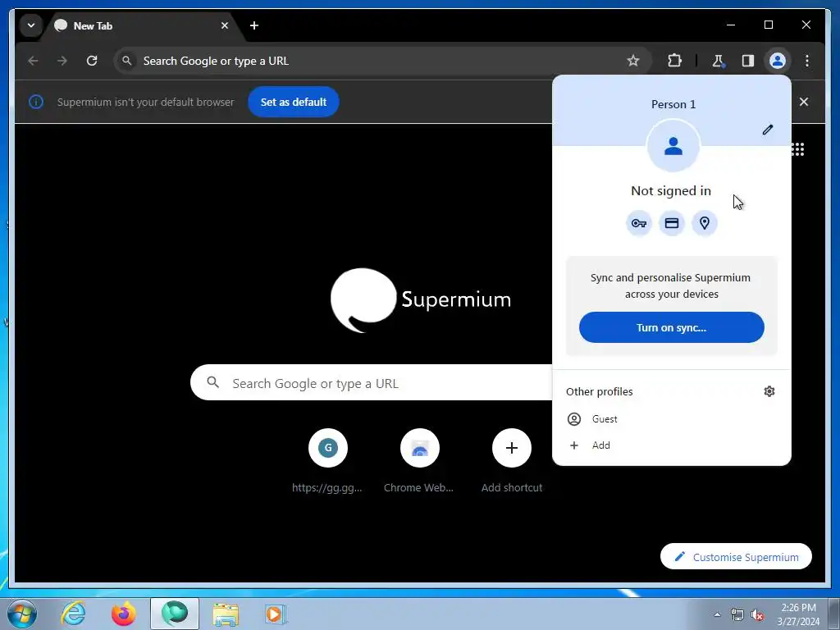Screen dimensions: 840x630
Task: Click the Not signed in text
Action: coord(671,190)
